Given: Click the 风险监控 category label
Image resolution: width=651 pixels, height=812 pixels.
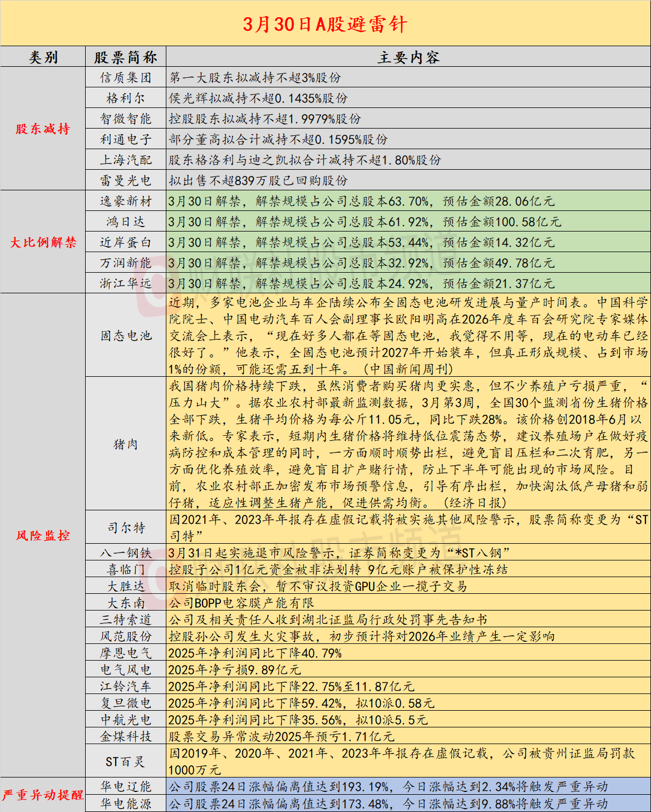Looking at the screenshot, I should (x=43, y=535).
